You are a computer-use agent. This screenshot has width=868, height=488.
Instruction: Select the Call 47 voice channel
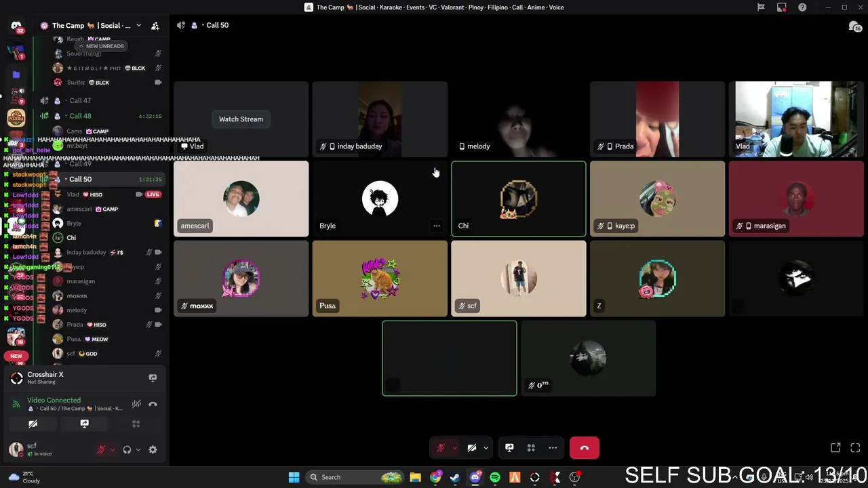(80, 100)
